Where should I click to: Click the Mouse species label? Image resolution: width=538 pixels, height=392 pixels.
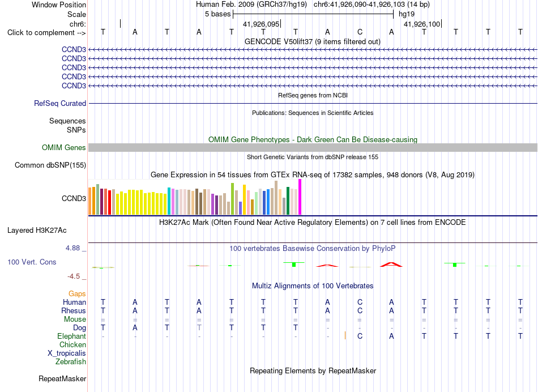[75, 319]
